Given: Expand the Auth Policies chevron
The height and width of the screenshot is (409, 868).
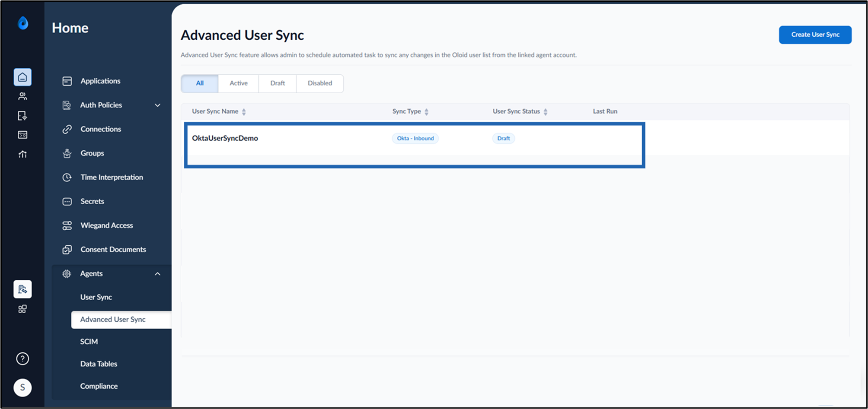Looking at the screenshot, I should click(x=158, y=105).
